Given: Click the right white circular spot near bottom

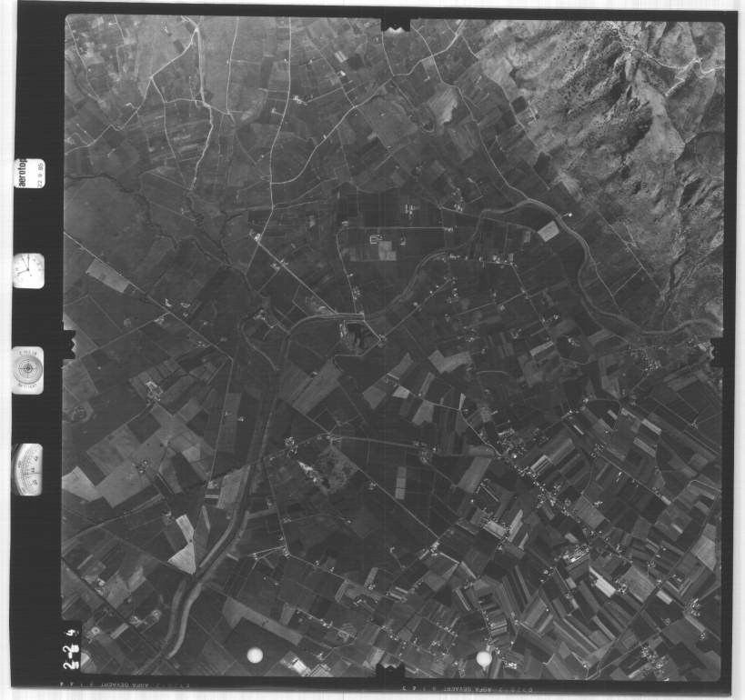Looking at the screenshot, I should pos(484,658).
